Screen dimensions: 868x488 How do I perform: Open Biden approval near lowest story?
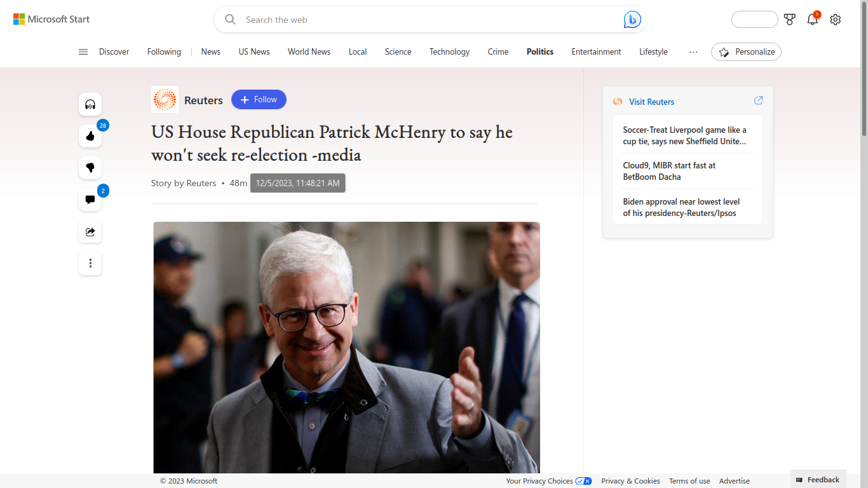coord(681,207)
